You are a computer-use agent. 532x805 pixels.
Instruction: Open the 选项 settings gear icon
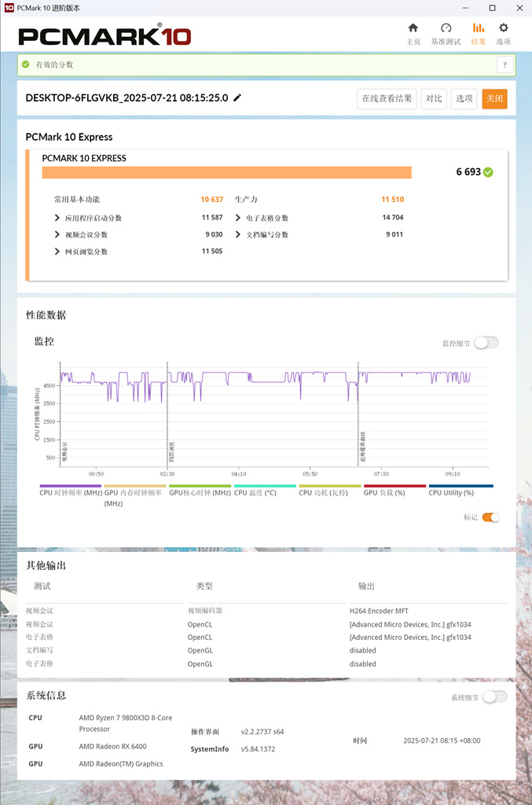tap(503, 28)
